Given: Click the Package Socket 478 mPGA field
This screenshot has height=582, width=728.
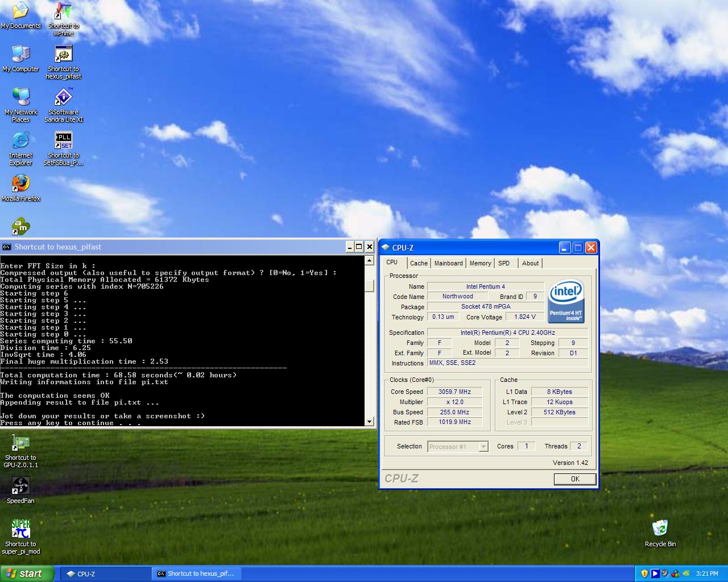Looking at the screenshot, I should pyautogui.click(x=486, y=306).
